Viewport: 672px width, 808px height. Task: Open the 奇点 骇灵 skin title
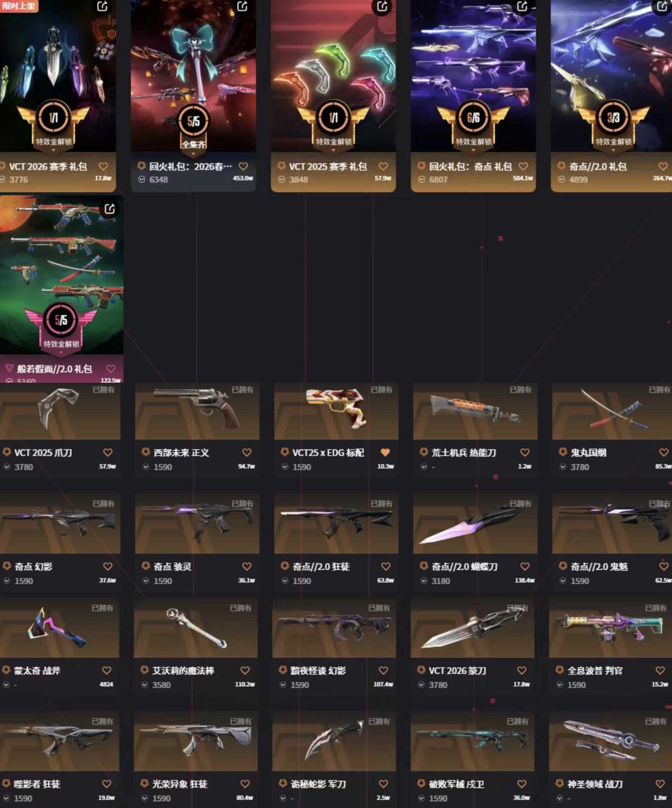pyautogui.click(x=172, y=566)
